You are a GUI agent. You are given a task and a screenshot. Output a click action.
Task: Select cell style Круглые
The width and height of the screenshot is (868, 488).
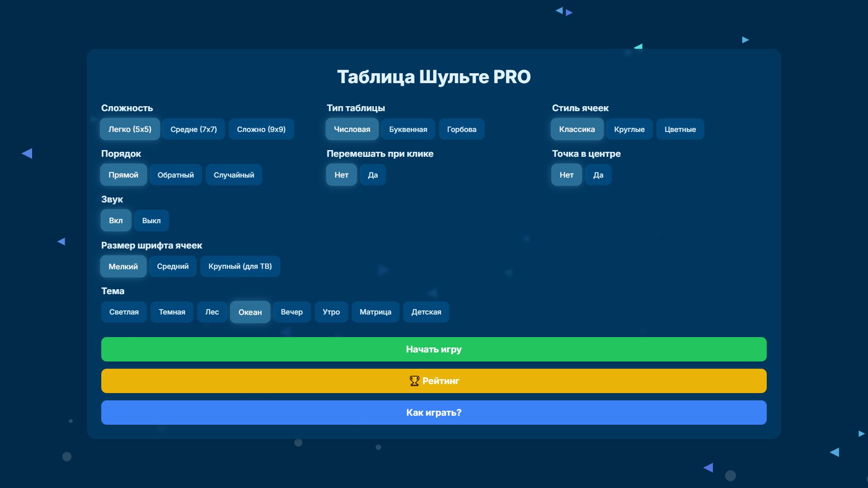pyautogui.click(x=629, y=129)
